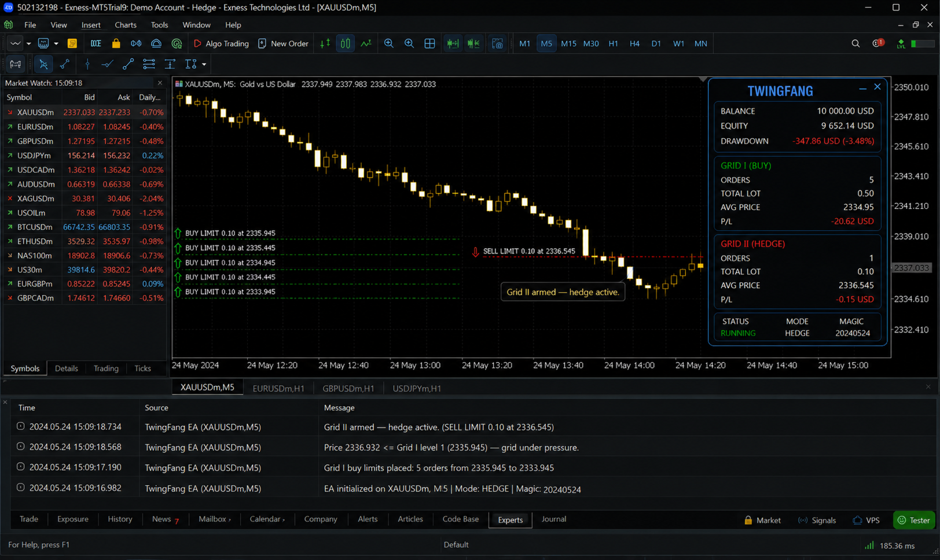Expand the Calendar tab chevron
The image size is (940, 560).
284,520
